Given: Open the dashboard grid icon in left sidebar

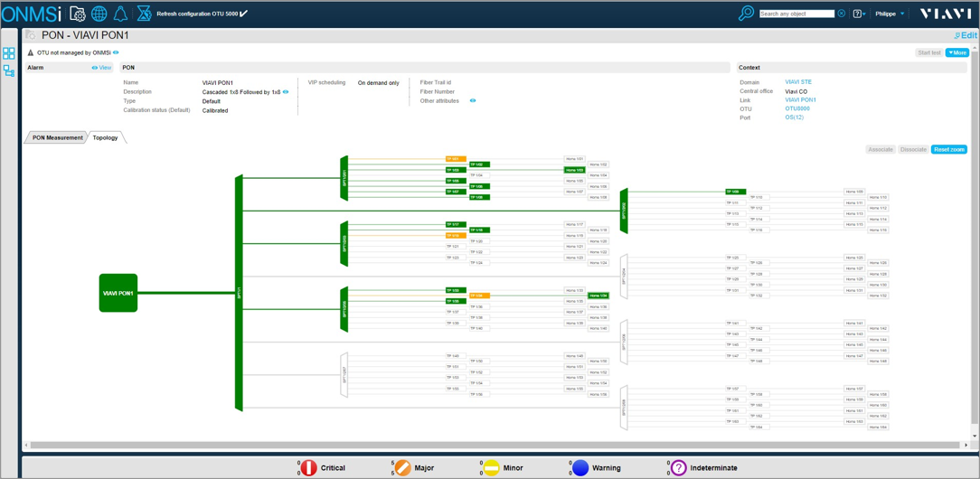Looking at the screenshot, I should pos(9,53).
